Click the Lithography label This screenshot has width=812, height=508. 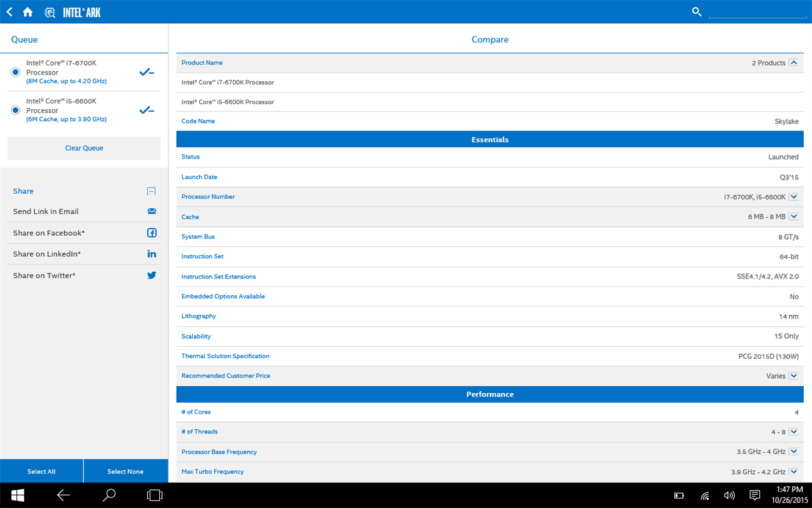pos(199,316)
